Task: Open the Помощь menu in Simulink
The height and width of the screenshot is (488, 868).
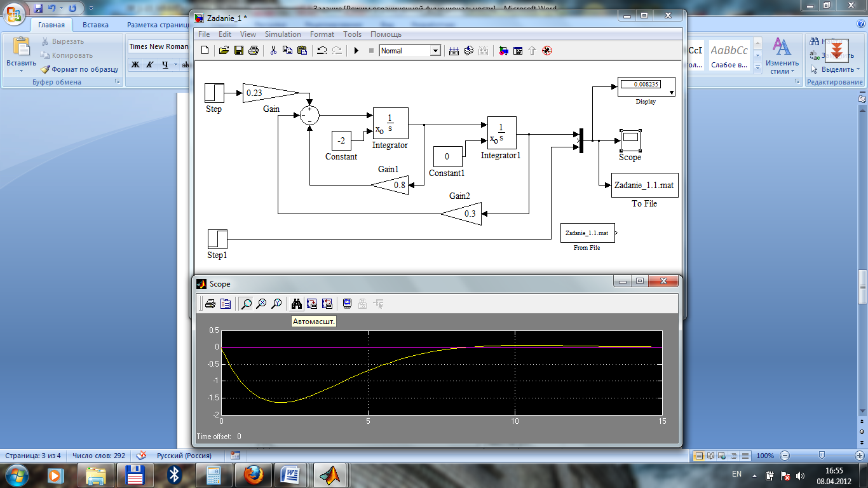Action: pyautogui.click(x=386, y=34)
